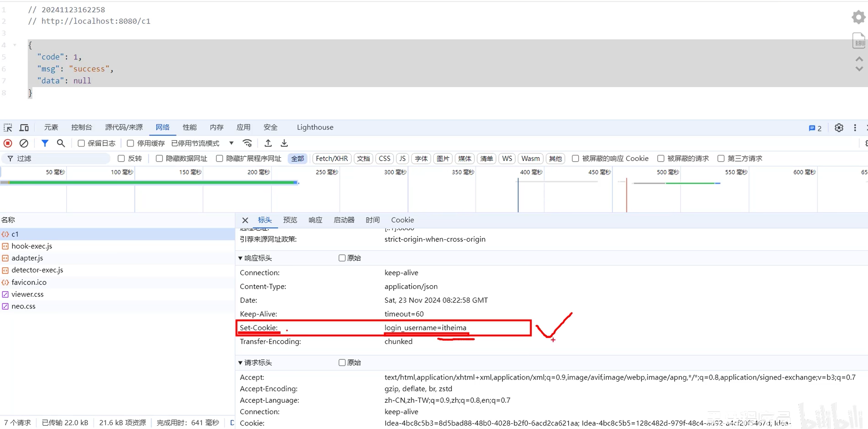The image size is (868, 429).
Task: Clear the network log
Action: (x=24, y=143)
